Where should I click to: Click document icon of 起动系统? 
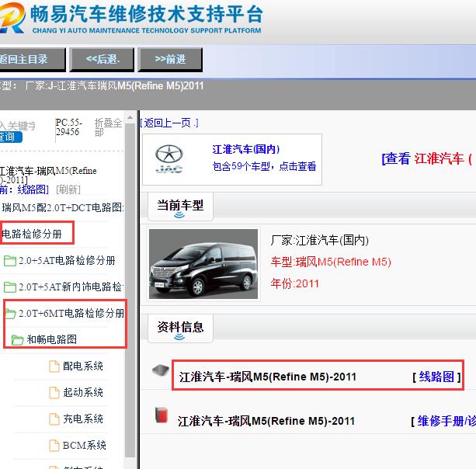pyautogui.click(x=54, y=393)
